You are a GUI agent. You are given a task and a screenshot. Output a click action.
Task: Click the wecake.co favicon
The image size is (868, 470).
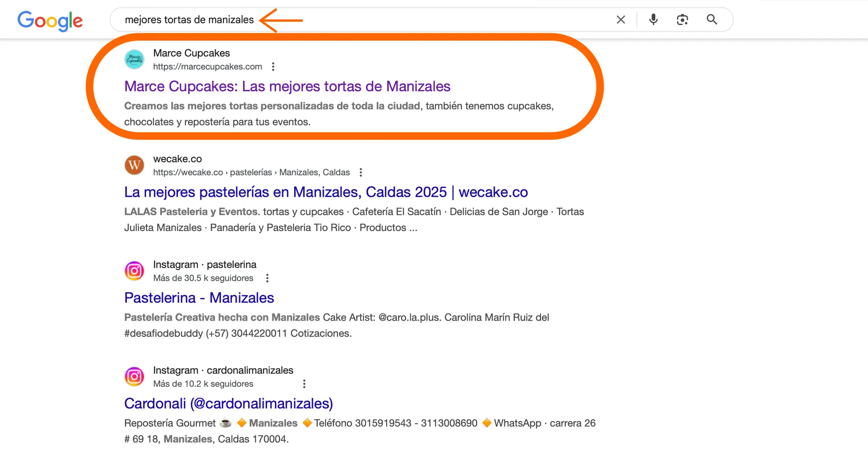(135, 165)
